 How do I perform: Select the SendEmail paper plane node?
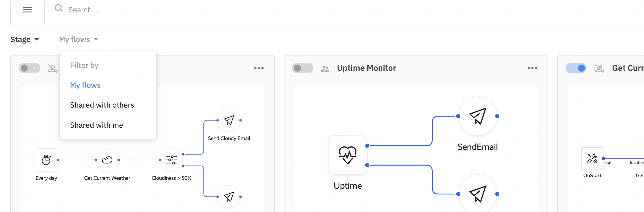pos(478,116)
